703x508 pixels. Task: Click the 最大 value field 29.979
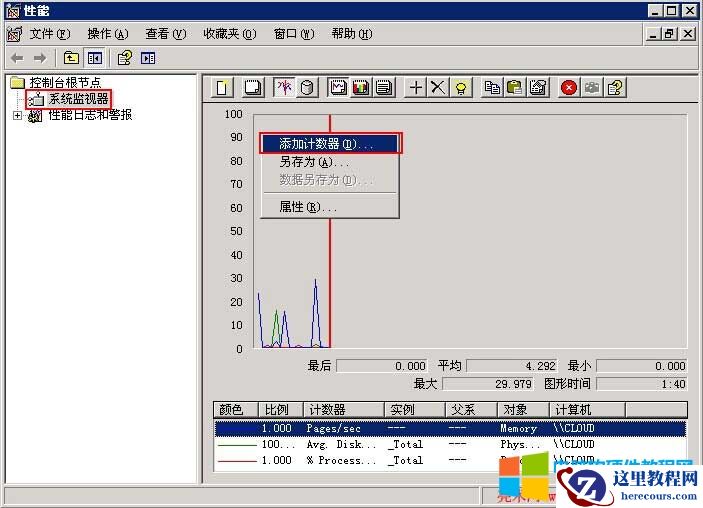click(x=488, y=384)
